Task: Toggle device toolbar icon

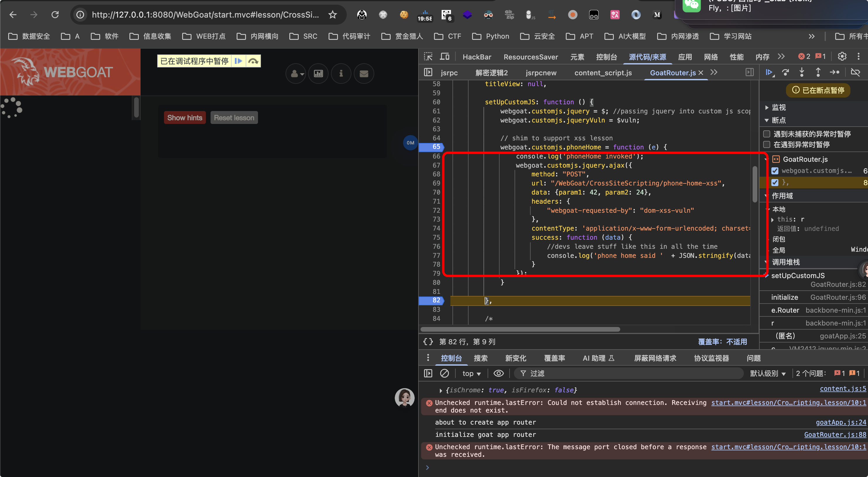Action: tap(445, 56)
